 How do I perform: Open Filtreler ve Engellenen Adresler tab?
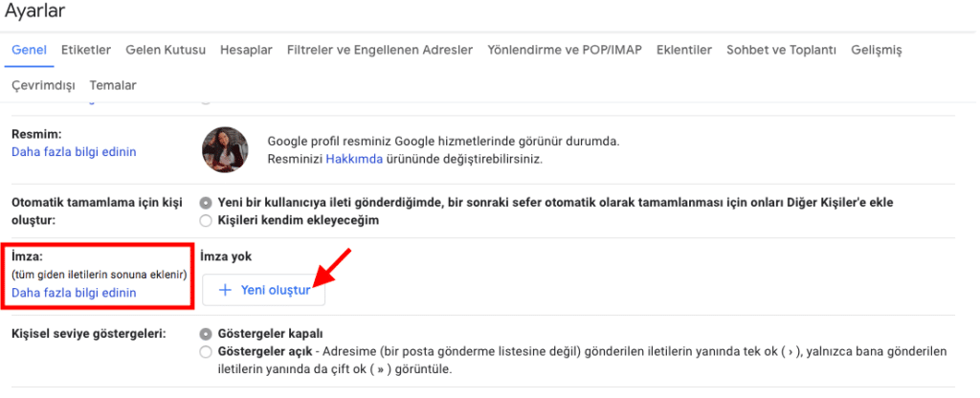coord(380,50)
